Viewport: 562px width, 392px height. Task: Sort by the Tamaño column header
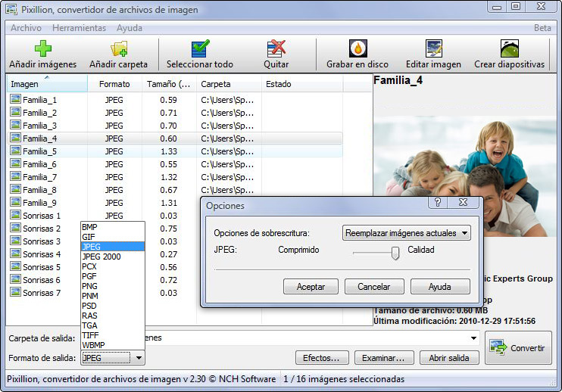(x=169, y=84)
